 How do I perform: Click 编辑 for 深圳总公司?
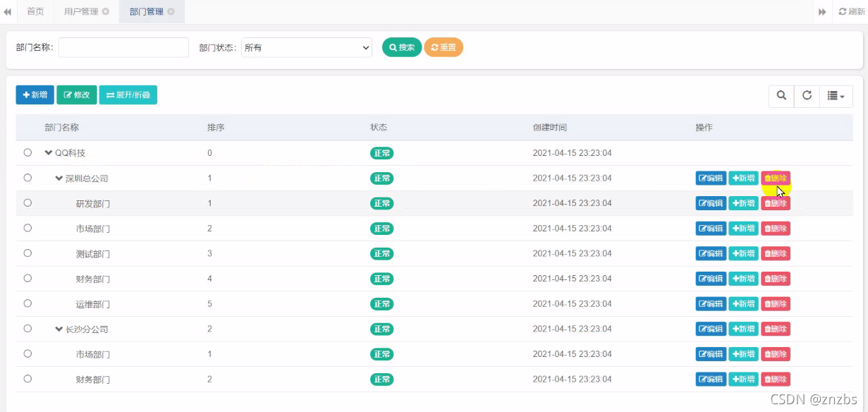711,178
